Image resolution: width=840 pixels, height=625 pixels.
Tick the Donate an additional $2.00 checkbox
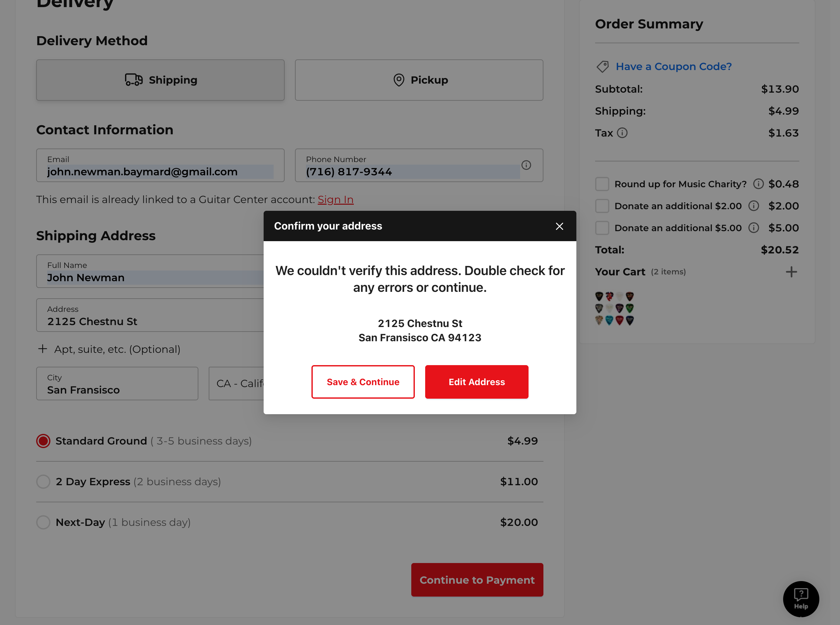click(602, 206)
